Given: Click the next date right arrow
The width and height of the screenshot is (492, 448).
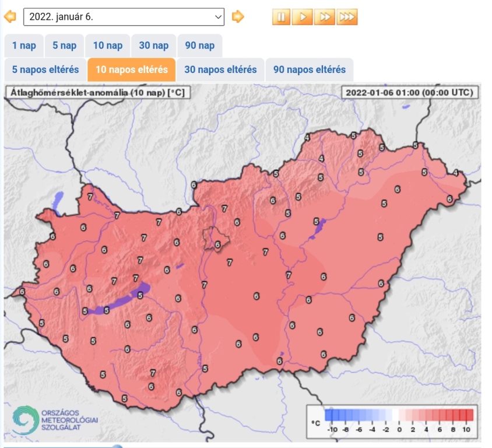Looking at the screenshot, I should [x=238, y=17].
